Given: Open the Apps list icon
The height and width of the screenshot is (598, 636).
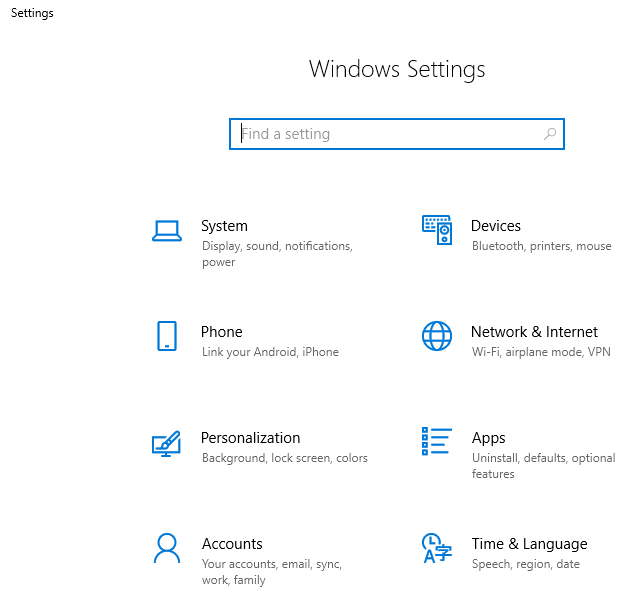Looking at the screenshot, I should (x=437, y=441).
